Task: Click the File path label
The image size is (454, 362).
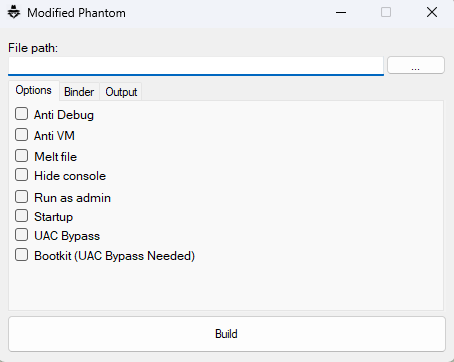Action: coord(33,48)
